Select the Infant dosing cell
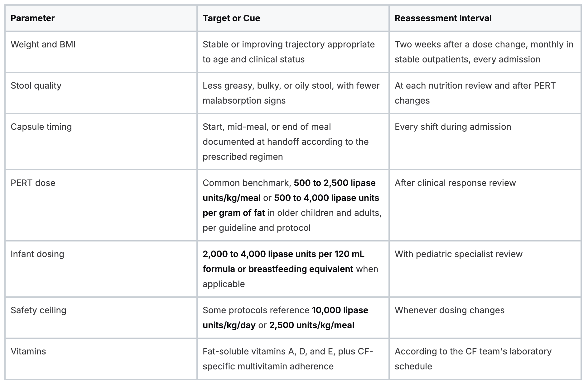 coord(101,269)
